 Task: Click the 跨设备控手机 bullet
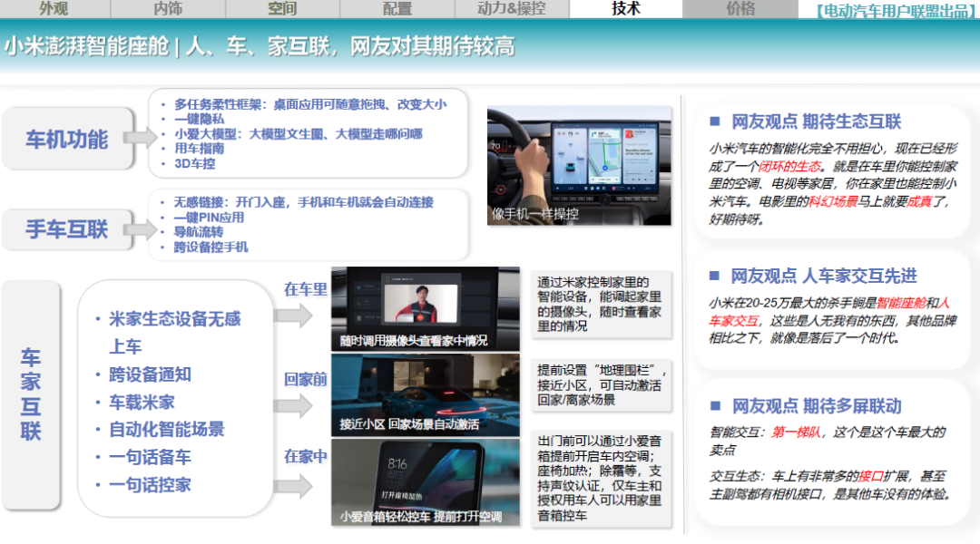pyautogui.click(x=211, y=247)
